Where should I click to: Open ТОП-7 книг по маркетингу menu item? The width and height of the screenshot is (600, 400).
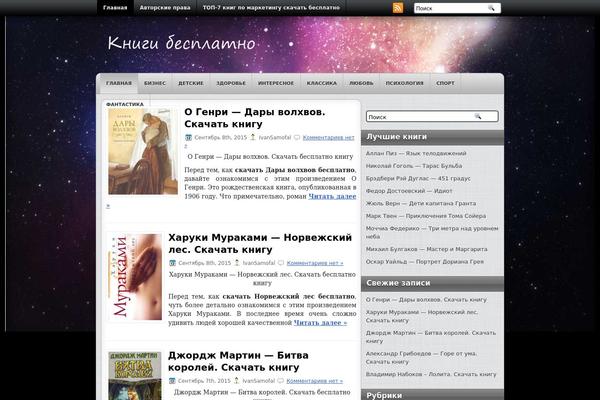[271, 8]
